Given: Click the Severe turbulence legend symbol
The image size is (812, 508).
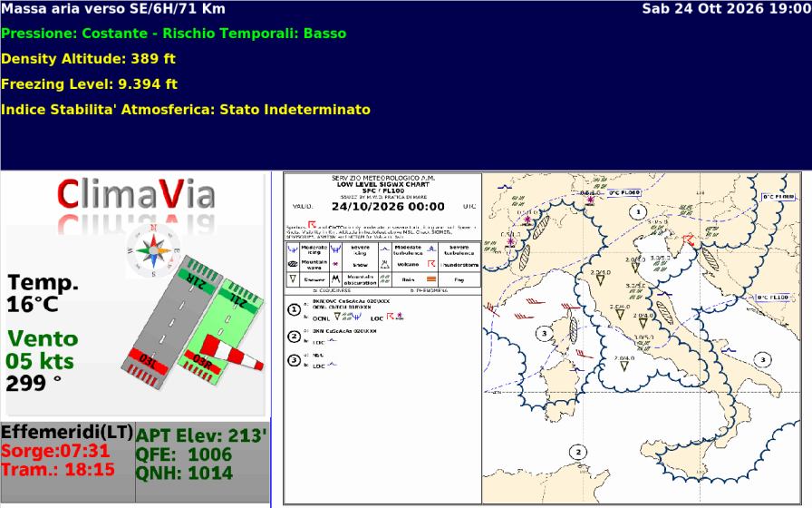Looking at the screenshot, I should [431, 249].
